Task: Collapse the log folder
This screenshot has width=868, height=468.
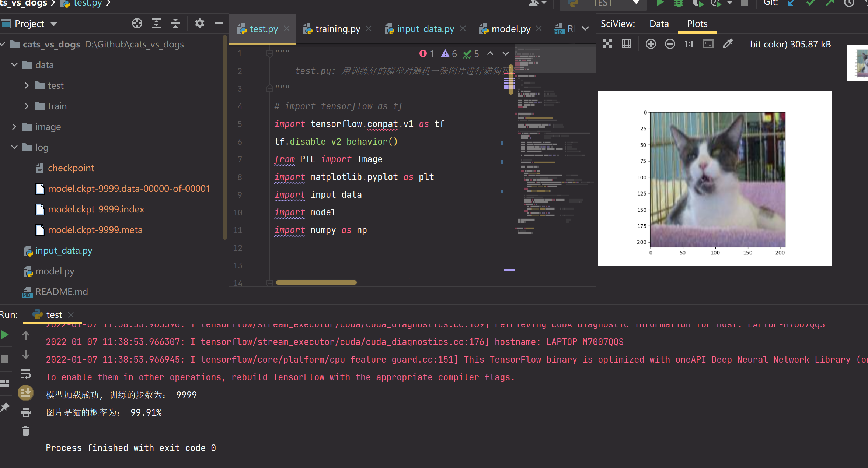Action: click(14, 147)
